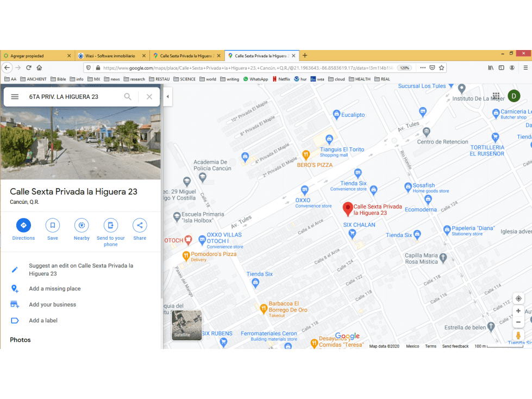Toggle the browser sidebar icon

coord(502,67)
